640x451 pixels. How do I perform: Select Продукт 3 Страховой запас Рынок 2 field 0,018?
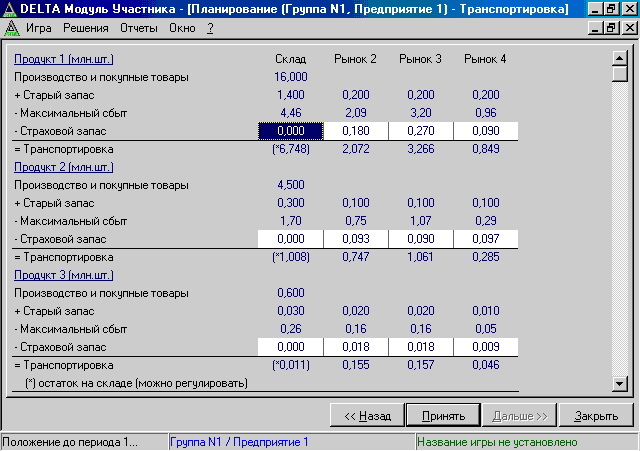point(356,347)
